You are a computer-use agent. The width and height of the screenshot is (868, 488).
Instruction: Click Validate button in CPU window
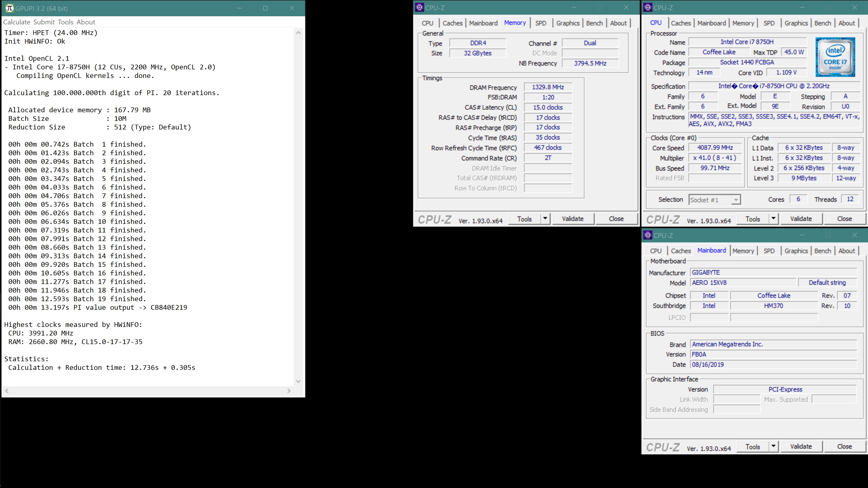[x=801, y=218]
